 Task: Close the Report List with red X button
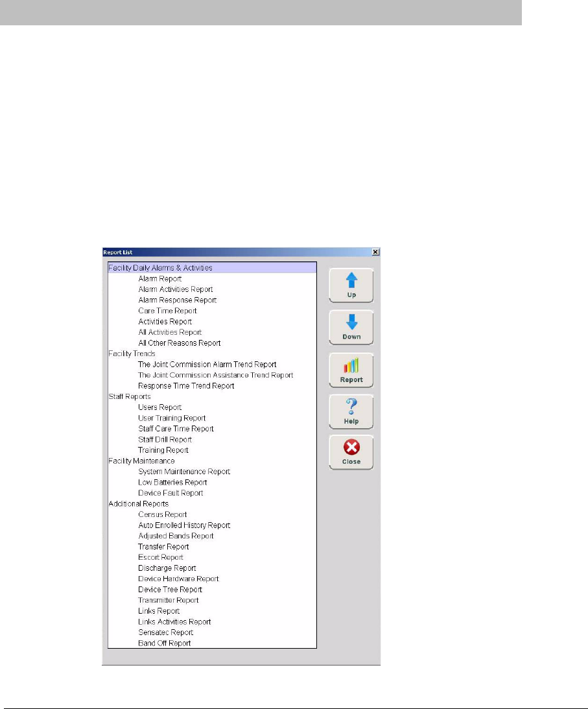pos(351,453)
